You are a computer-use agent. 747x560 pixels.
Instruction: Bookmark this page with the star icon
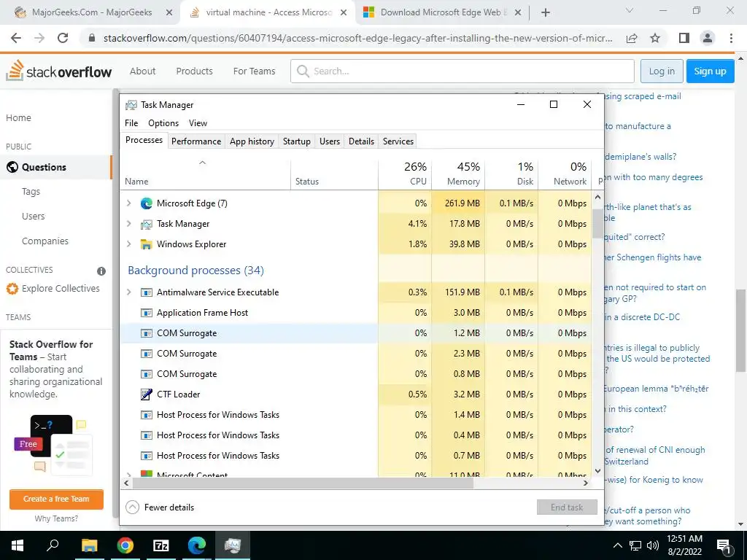point(655,38)
